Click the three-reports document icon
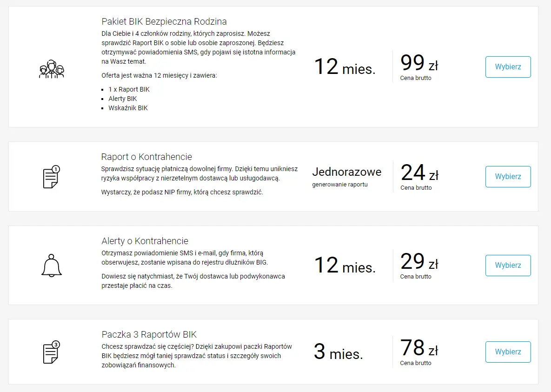 point(51,352)
